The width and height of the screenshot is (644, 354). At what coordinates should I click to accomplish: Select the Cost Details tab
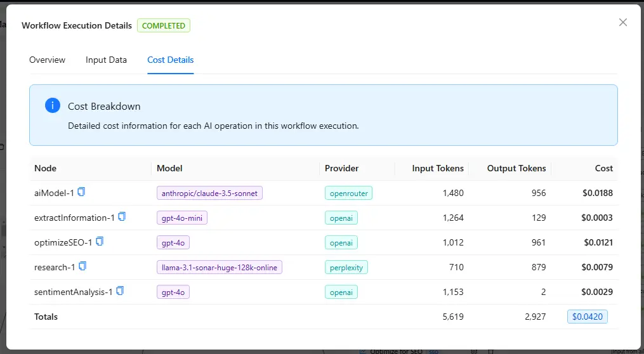tap(171, 60)
